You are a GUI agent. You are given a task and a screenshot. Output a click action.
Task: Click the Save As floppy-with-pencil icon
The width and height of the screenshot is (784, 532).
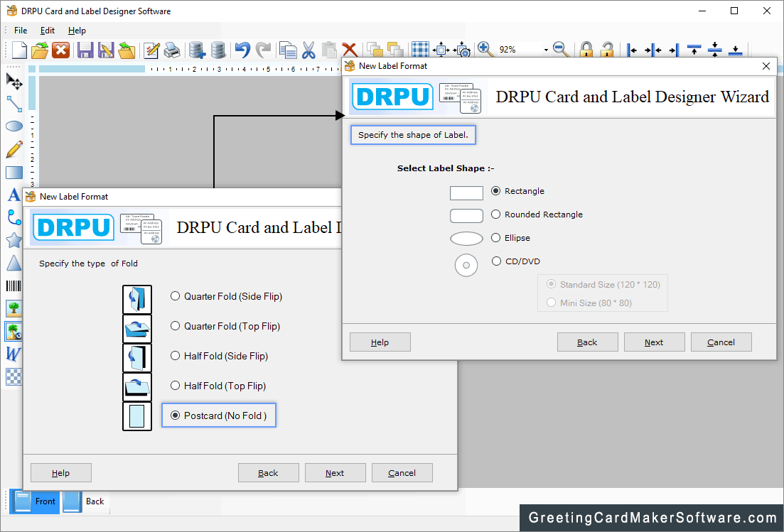105,50
